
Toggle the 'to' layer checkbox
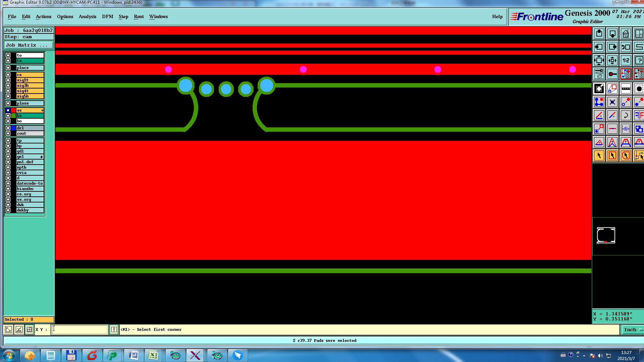tap(8, 55)
